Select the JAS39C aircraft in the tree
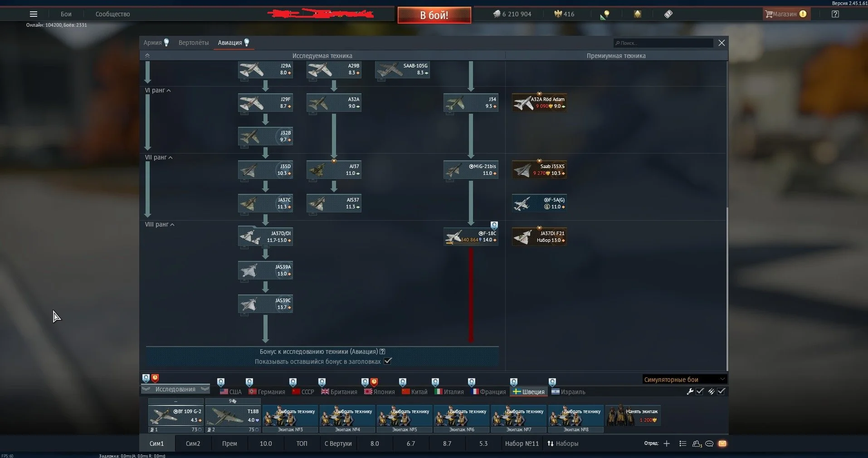This screenshot has width=868, height=458. tap(265, 304)
